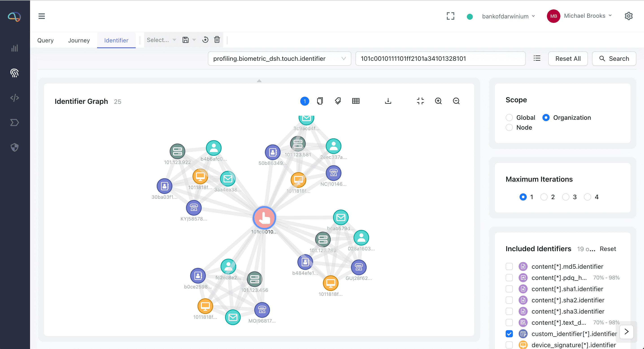Expand the bankofdarwinium organization dropdown

click(508, 16)
